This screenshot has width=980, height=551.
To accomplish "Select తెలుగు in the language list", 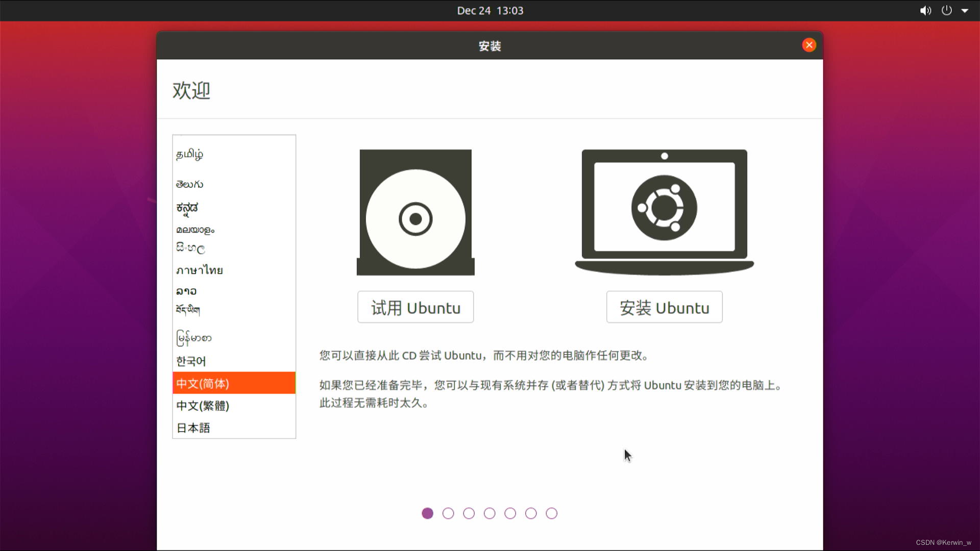I will [x=234, y=184].
